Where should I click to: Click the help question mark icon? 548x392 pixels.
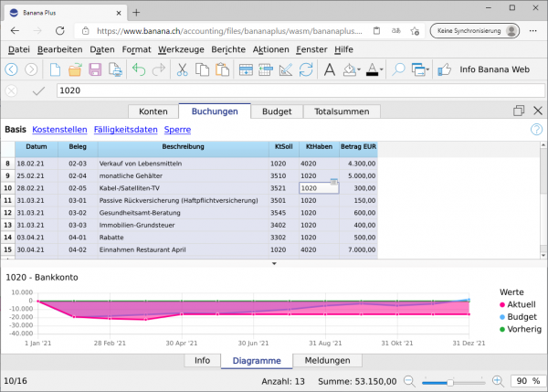pyautogui.click(x=536, y=130)
